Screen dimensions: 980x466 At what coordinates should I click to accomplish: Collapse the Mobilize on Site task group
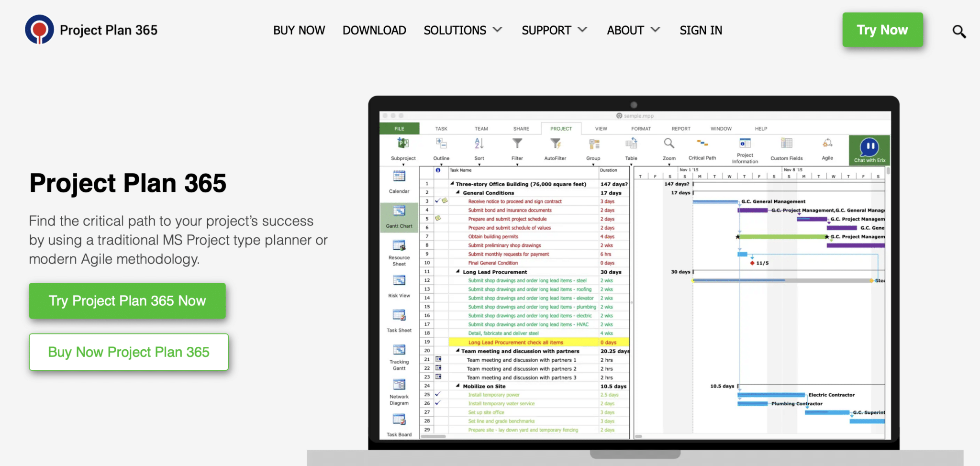pyautogui.click(x=458, y=386)
